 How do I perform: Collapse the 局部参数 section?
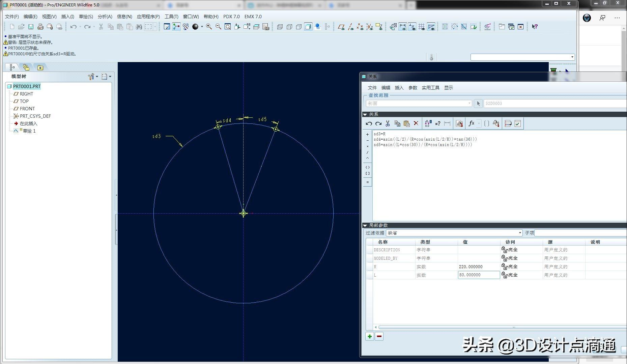[x=365, y=225]
